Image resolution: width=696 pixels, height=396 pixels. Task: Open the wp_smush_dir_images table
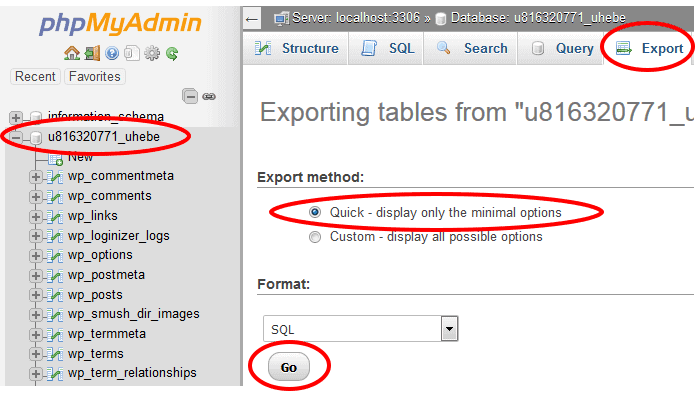[134, 314]
